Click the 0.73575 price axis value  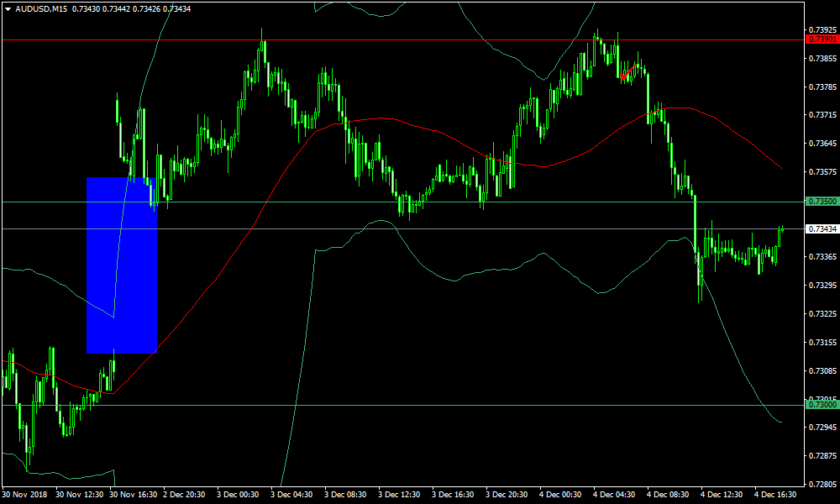[x=823, y=171]
